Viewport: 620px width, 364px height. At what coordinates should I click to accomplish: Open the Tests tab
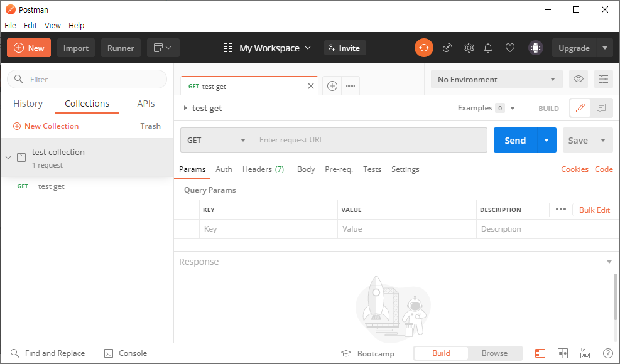[372, 169]
